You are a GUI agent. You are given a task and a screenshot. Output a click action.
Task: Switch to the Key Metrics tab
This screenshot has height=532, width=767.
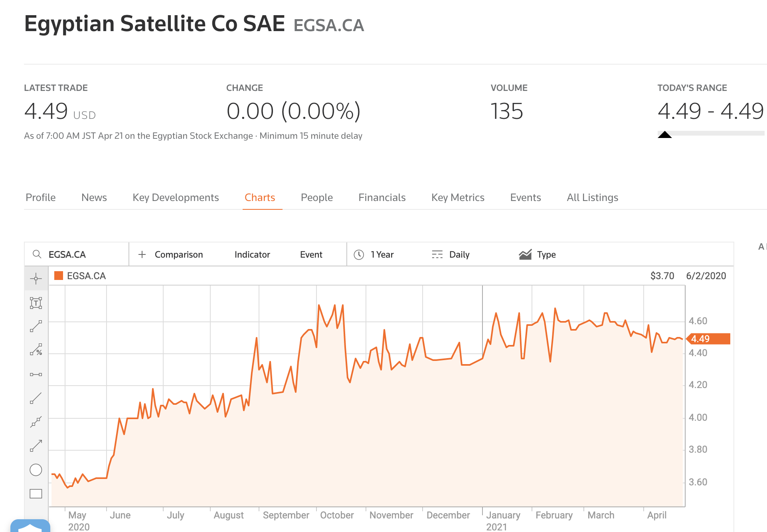[x=458, y=197]
